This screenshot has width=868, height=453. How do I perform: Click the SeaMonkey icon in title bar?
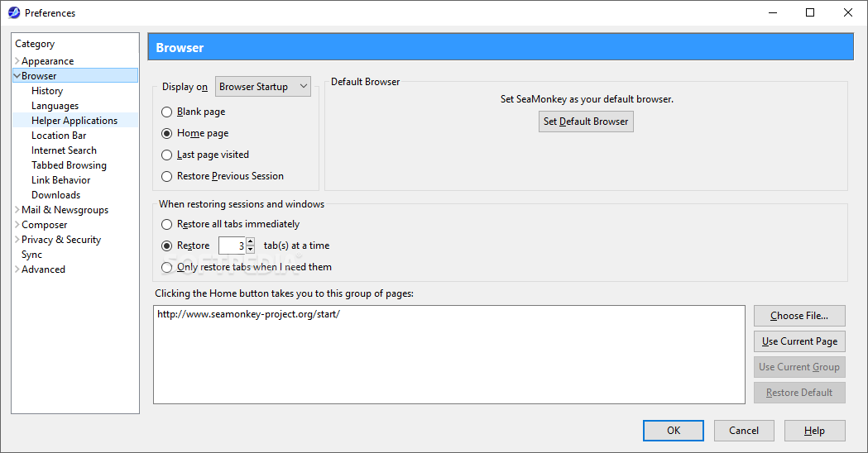14,12
